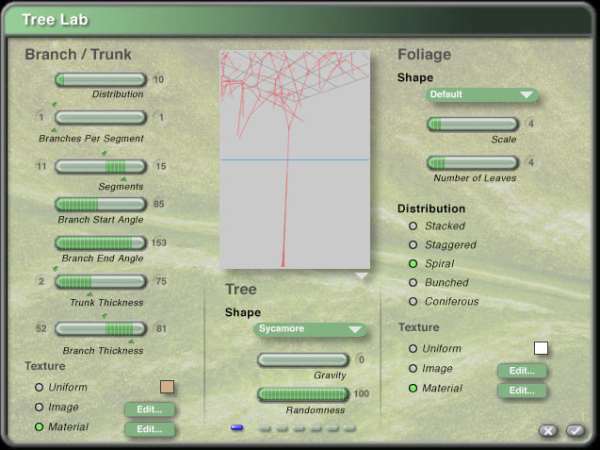The height and width of the screenshot is (450, 600).
Task: Adjust the Branch Start Angle slider
Action: coord(101,204)
